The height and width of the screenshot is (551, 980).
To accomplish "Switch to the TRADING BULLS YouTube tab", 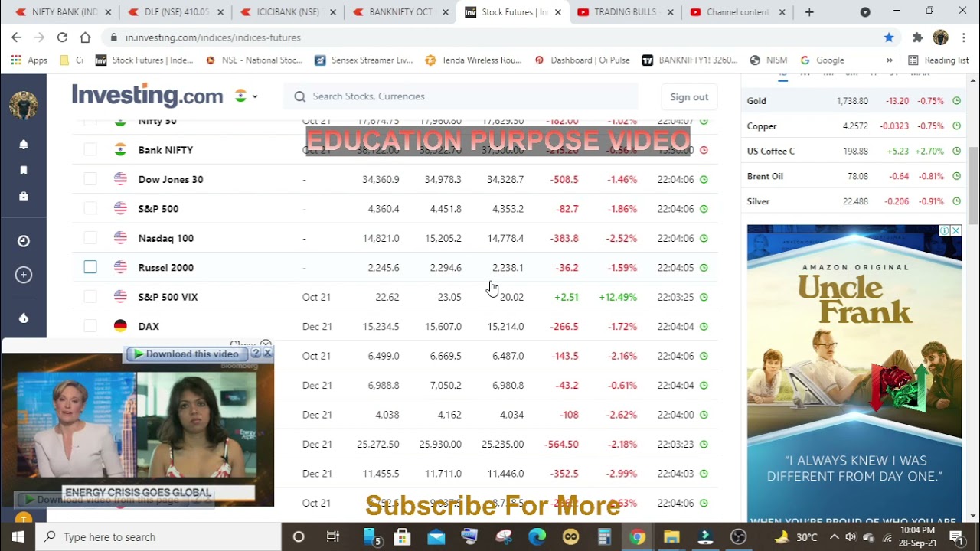I will pos(626,12).
